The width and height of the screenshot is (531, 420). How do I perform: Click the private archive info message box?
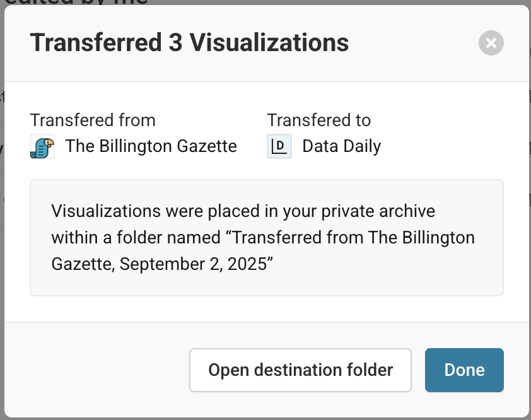point(267,238)
